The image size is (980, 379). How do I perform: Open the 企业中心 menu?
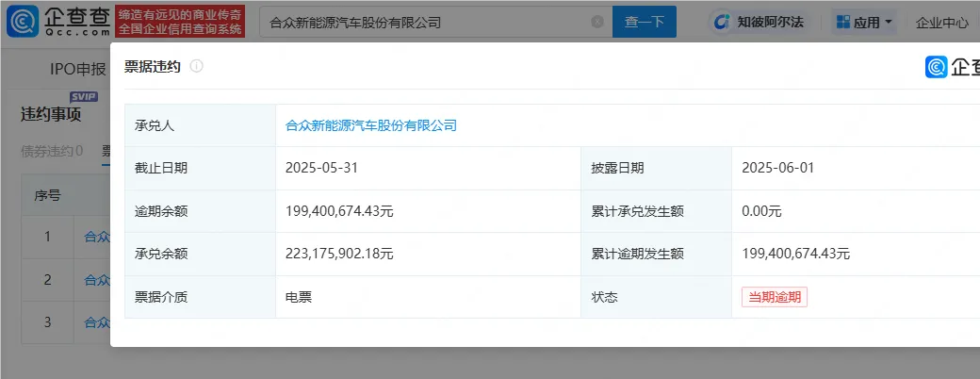[x=941, y=22]
